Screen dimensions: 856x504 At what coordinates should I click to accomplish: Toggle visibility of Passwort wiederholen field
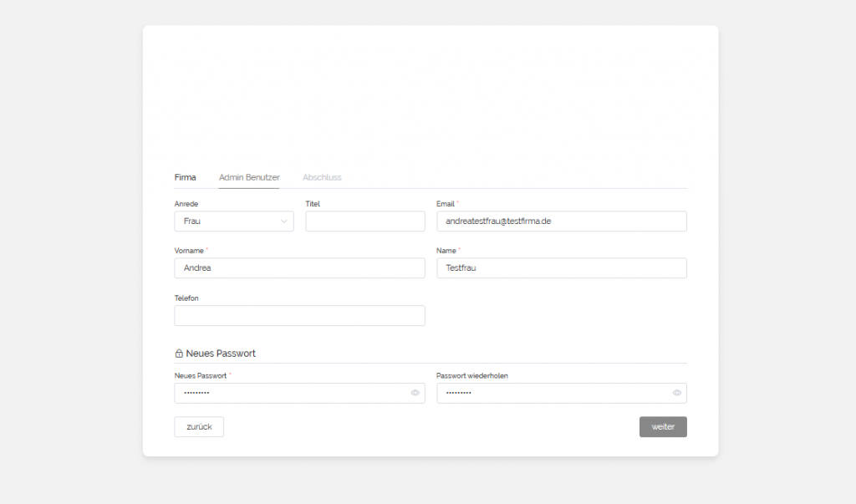point(676,393)
